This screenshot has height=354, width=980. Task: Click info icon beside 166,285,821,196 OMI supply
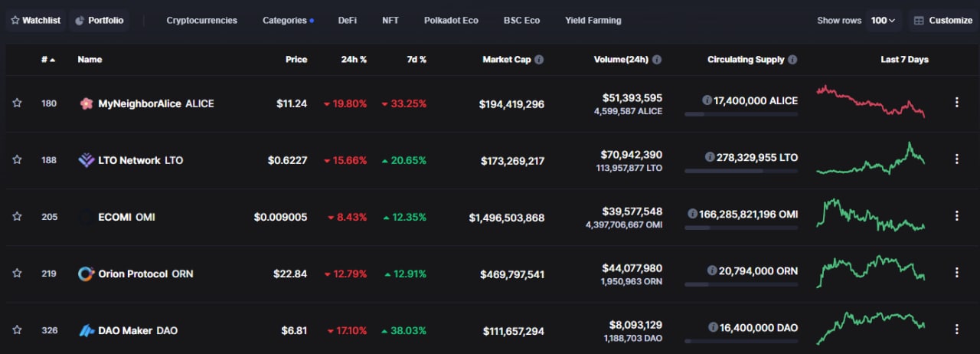click(692, 215)
